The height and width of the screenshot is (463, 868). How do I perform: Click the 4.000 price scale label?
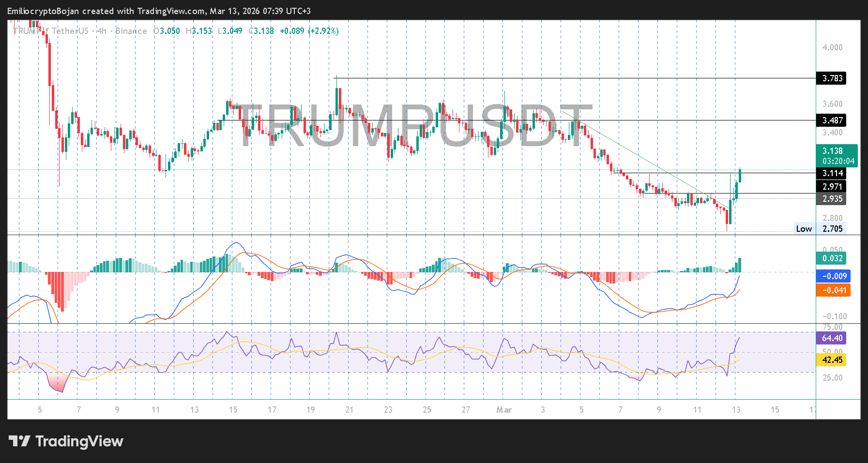(832, 47)
